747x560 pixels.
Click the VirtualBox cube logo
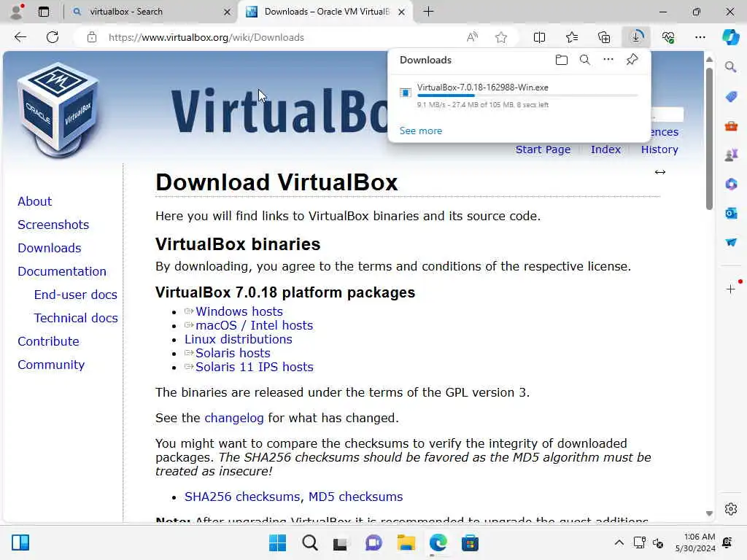[58, 110]
